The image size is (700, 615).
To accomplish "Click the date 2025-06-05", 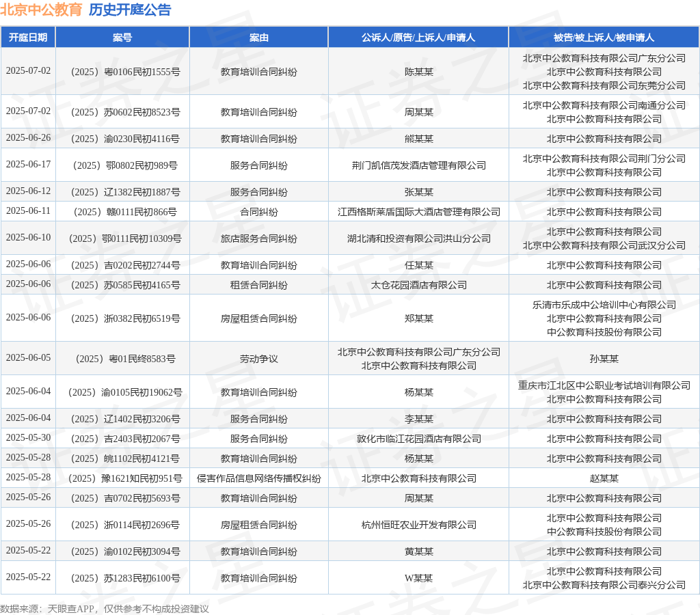I will tap(28, 357).
